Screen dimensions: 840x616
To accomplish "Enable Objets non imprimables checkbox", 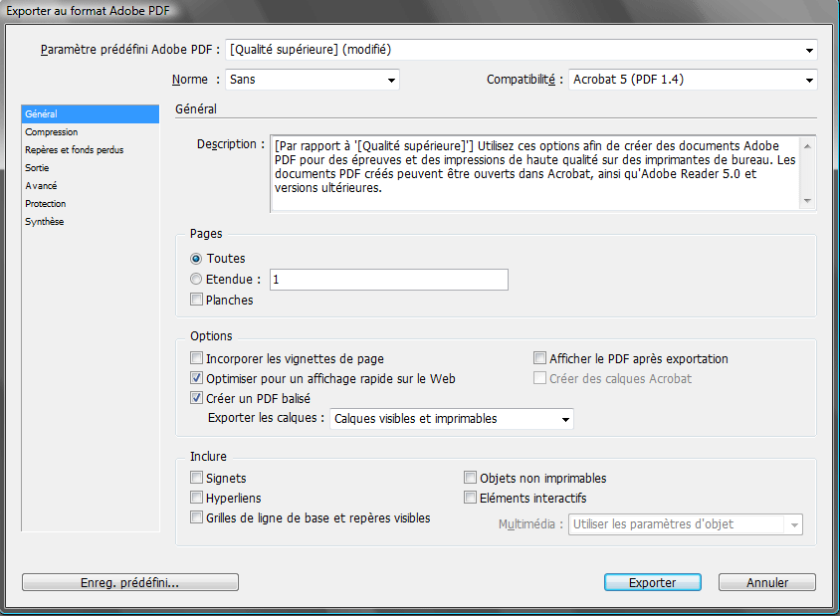I will [x=470, y=478].
